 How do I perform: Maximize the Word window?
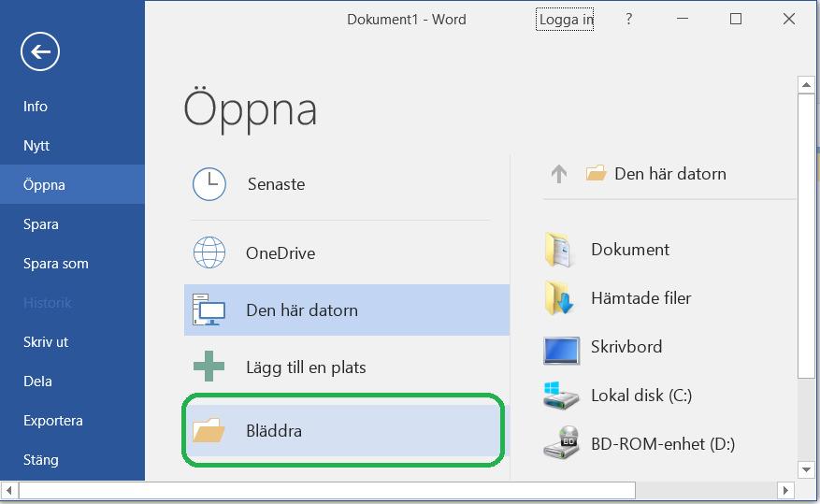pyautogui.click(x=736, y=19)
